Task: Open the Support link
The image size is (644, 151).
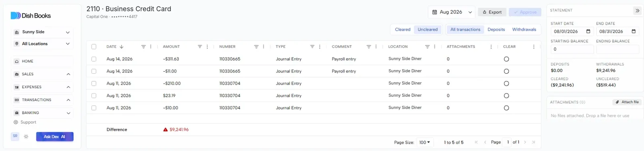Action: [25, 122]
